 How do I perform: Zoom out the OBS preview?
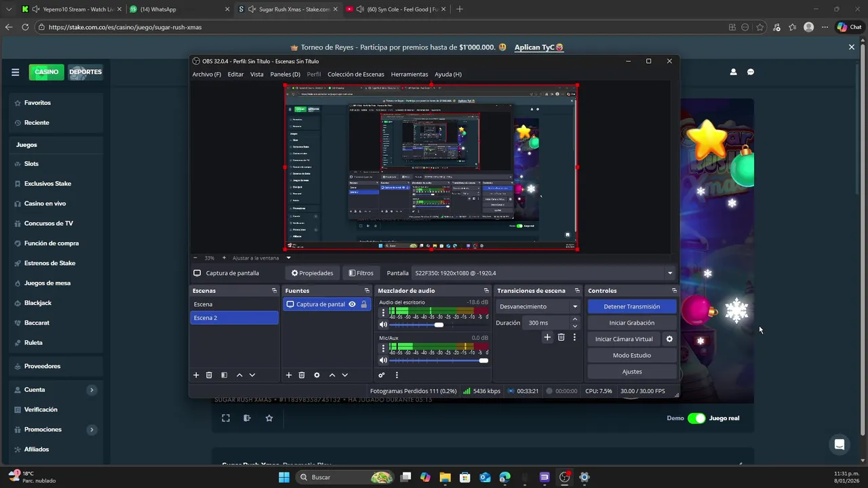pos(195,258)
